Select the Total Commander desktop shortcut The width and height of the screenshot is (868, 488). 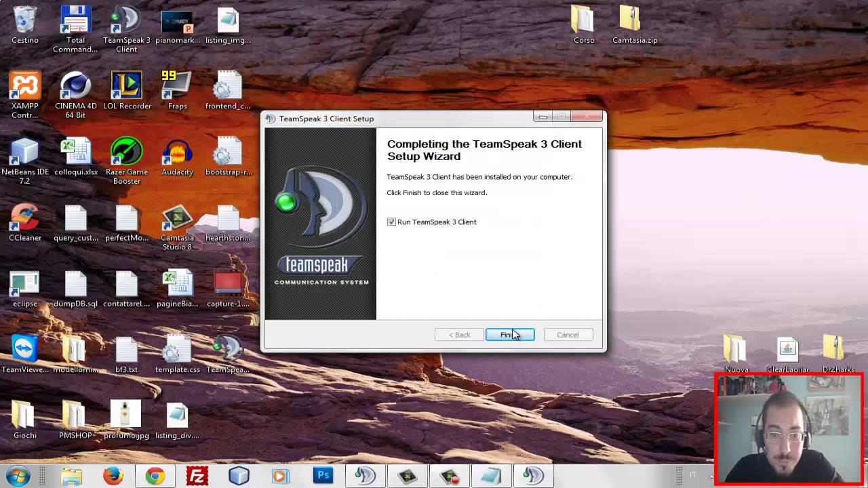(75, 30)
